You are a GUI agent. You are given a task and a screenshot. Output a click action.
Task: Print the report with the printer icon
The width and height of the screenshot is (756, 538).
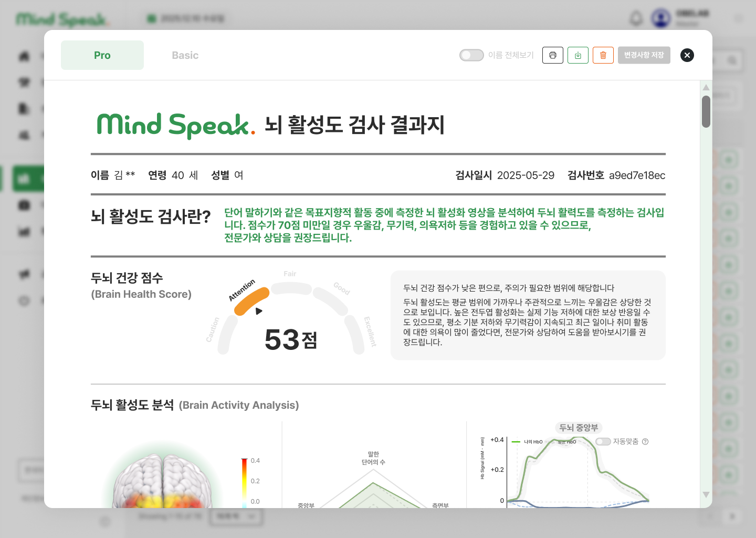click(x=553, y=55)
